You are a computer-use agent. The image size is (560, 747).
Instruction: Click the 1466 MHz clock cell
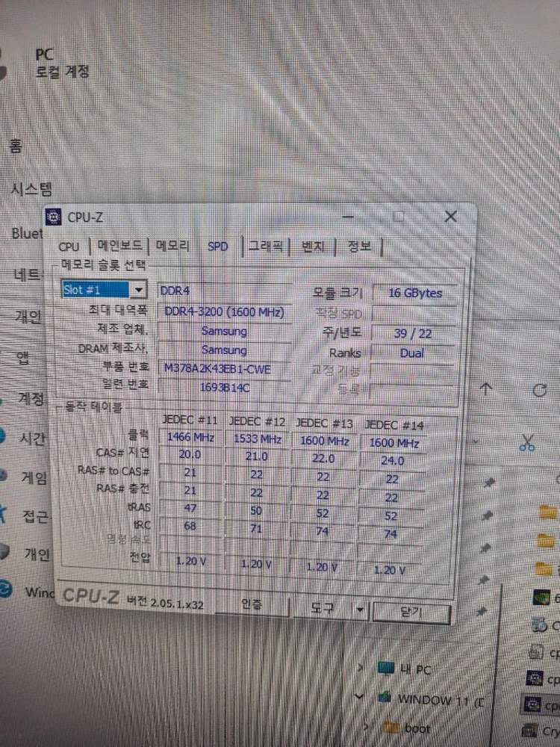click(x=190, y=437)
